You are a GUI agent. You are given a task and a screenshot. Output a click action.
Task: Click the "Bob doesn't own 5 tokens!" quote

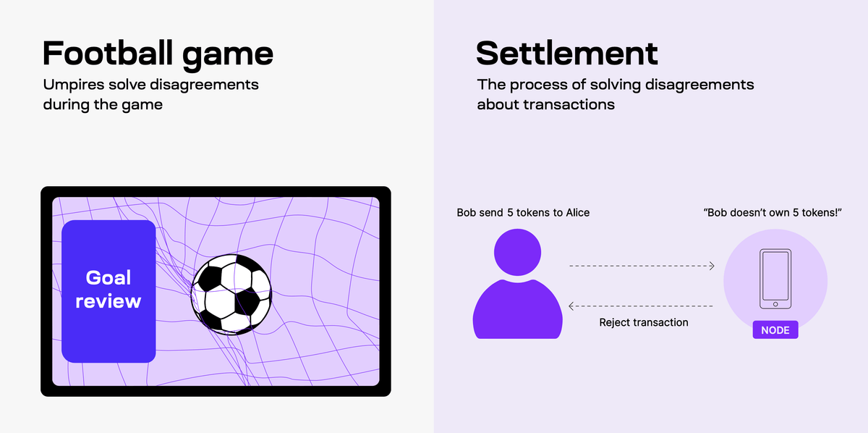[x=773, y=213]
